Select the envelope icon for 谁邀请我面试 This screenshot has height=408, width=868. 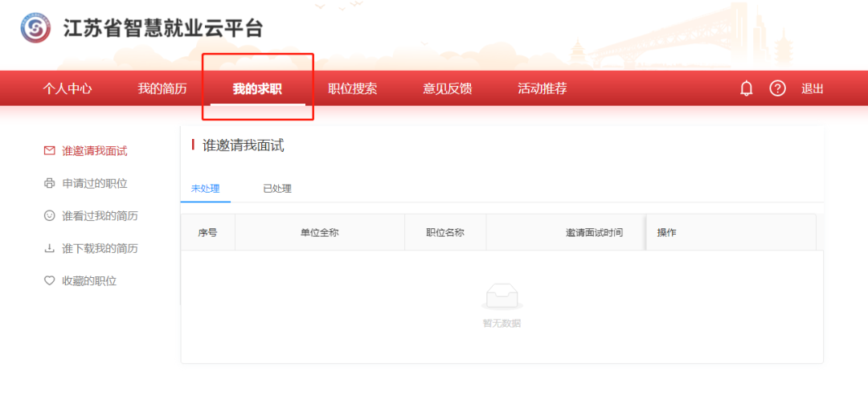point(49,151)
